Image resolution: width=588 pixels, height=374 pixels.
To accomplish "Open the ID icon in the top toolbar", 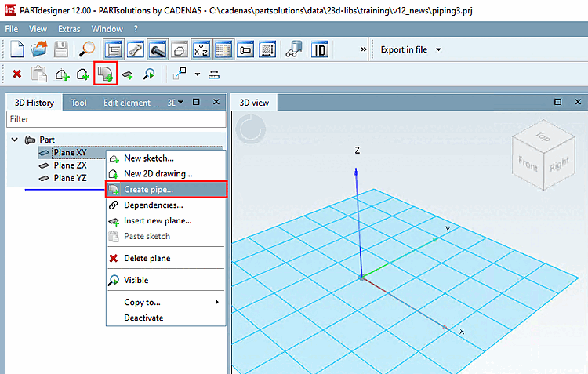I will coord(320,49).
